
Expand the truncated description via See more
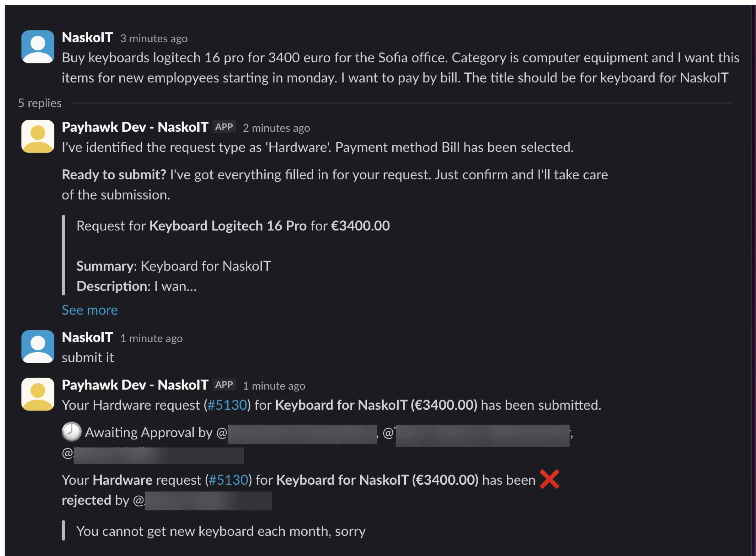pyautogui.click(x=89, y=310)
